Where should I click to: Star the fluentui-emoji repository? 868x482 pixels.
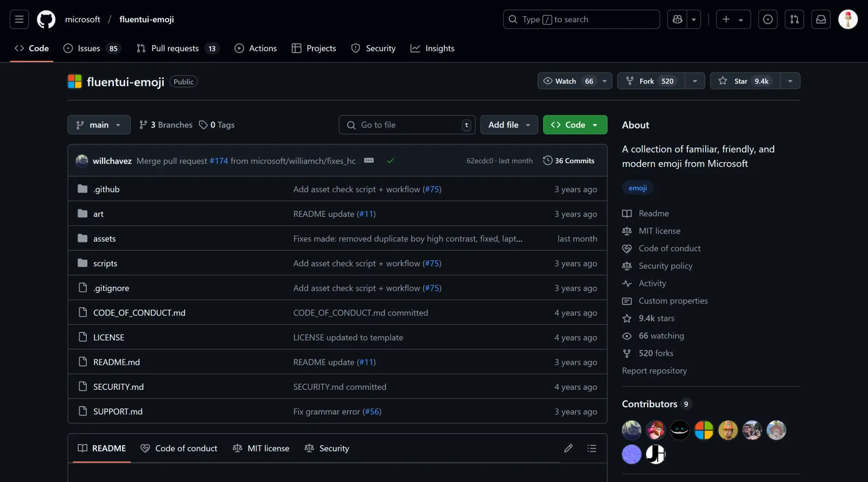(x=745, y=81)
